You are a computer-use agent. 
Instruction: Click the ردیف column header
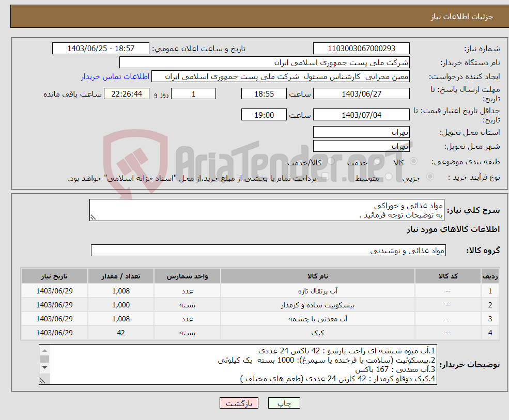click(x=490, y=276)
